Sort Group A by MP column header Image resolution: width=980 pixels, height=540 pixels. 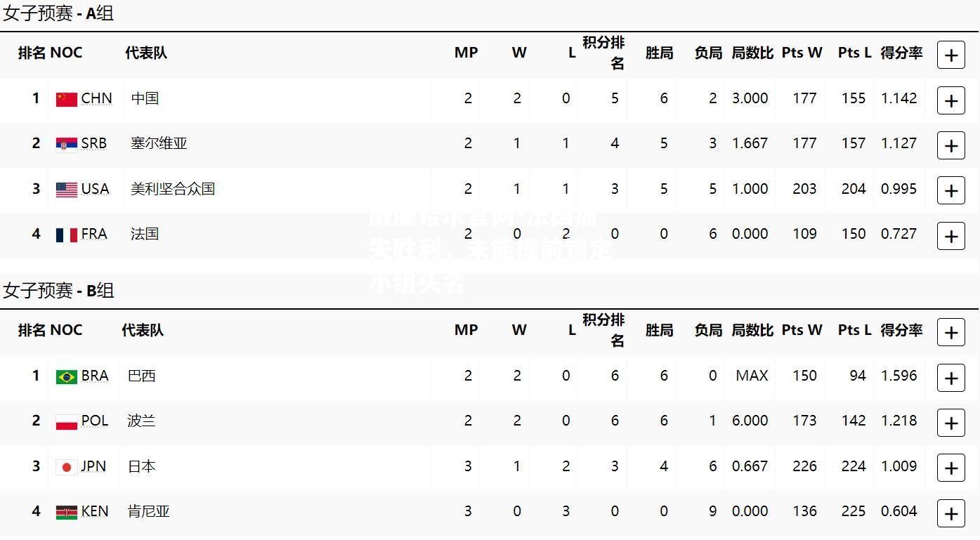coord(466,53)
